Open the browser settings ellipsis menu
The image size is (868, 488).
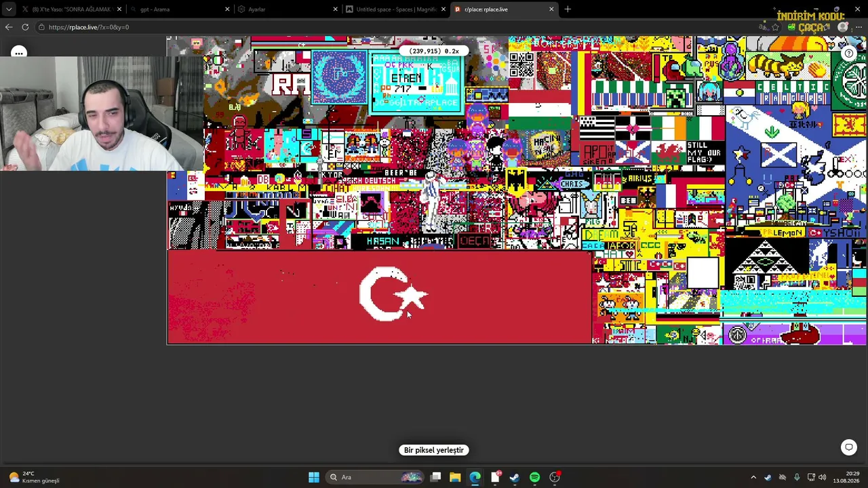point(859,27)
